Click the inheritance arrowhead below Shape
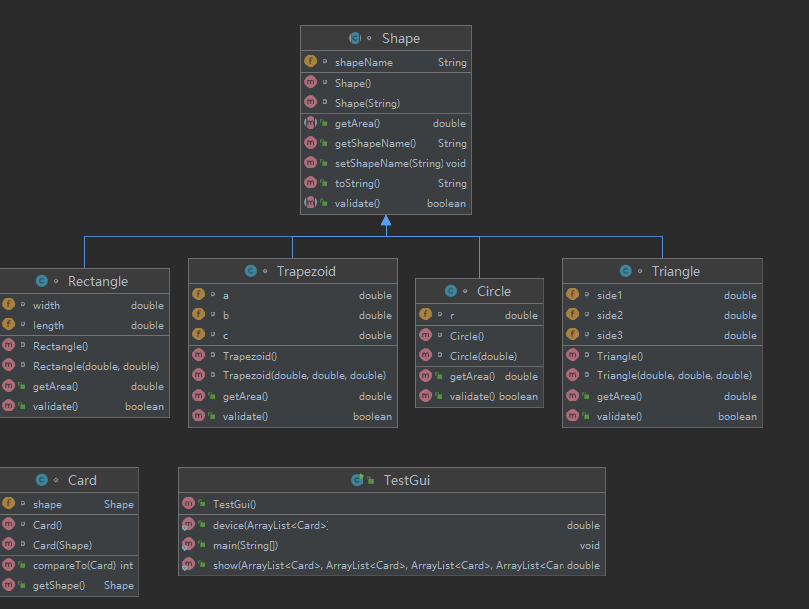The width and height of the screenshot is (809, 609). click(x=386, y=221)
